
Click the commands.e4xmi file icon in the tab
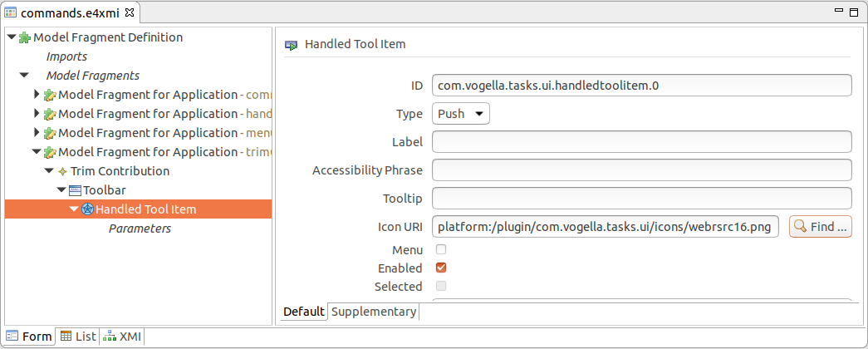(x=11, y=12)
